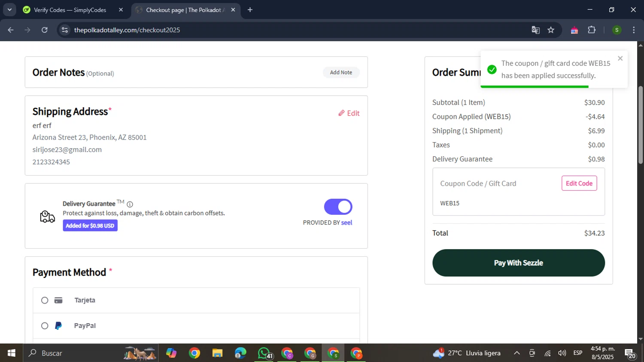
Task: Click the Added for $0.98 USD badge
Action: (90, 226)
